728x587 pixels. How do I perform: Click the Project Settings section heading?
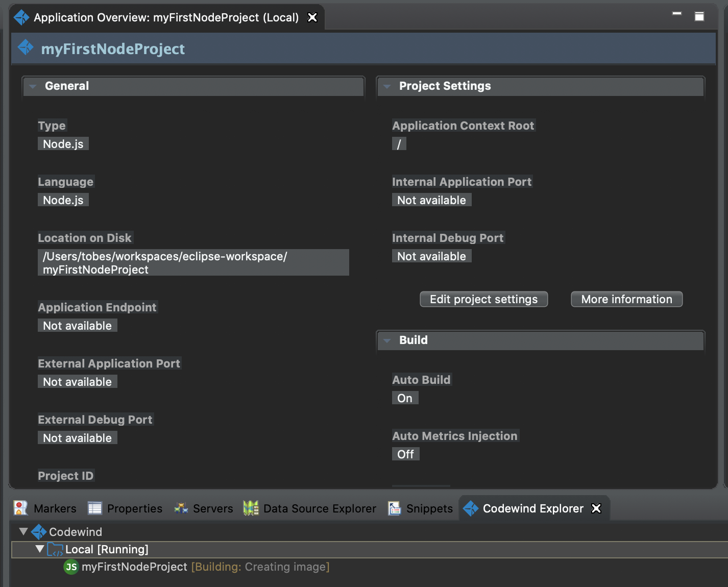pyautogui.click(x=445, y=86)
